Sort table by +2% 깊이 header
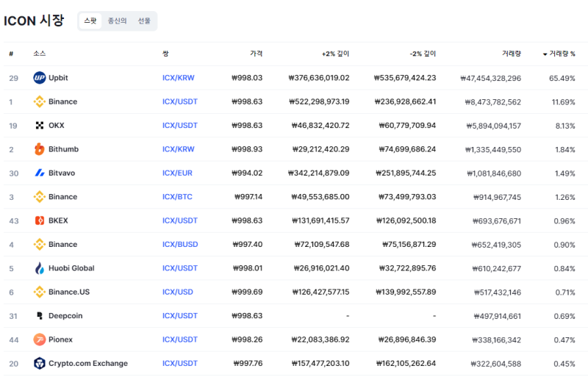588x377 pixels. (x=335, y=54)
